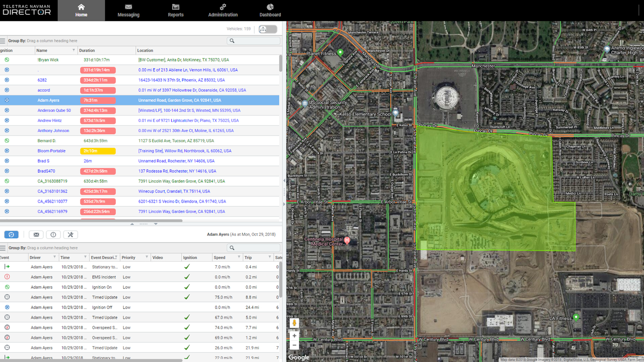Collapse vehicle panel with the up arrow
The image size is (644, 362).
point(132,224)
